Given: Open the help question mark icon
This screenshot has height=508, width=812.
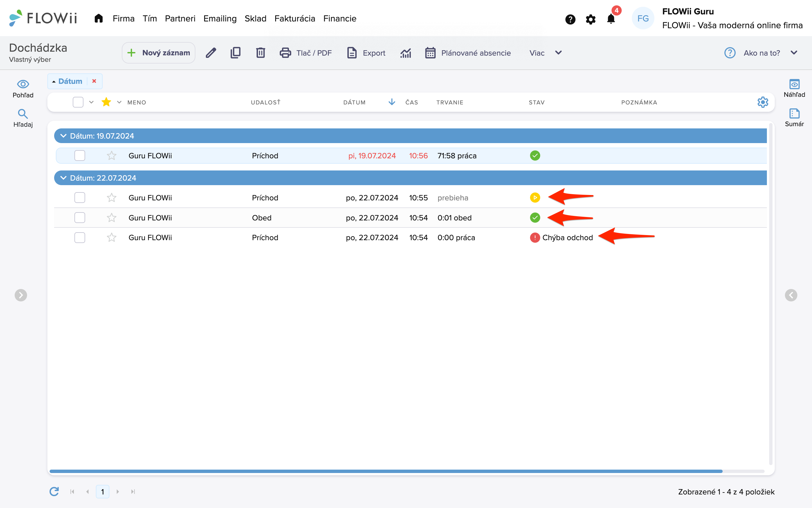Looking at the screenshot, I should (570, 19).
